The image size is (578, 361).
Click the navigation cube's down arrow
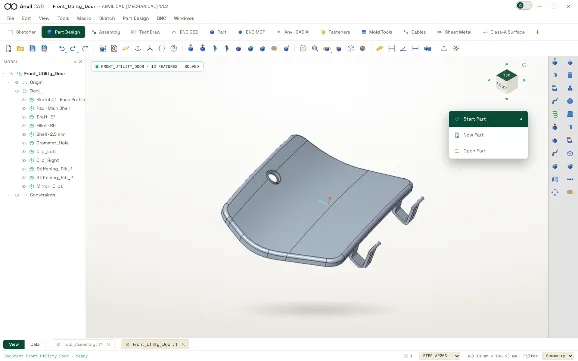506,99
